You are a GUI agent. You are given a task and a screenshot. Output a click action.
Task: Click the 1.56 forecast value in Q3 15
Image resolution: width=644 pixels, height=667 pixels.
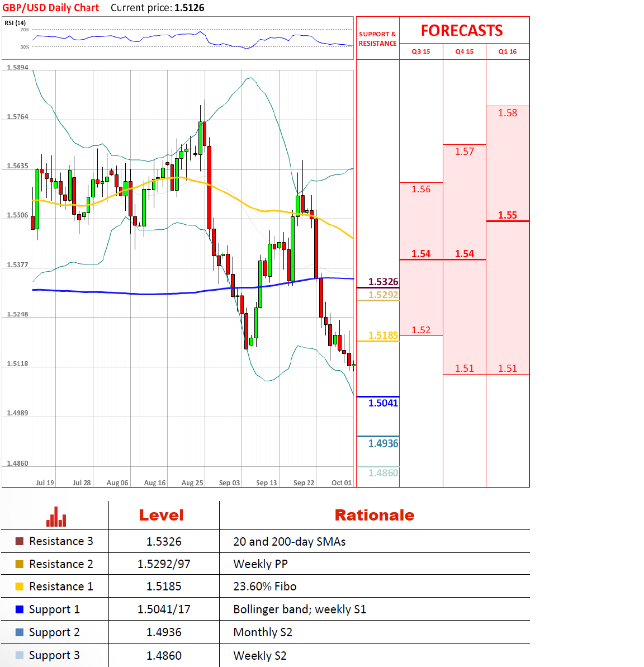tap(421, 190)
